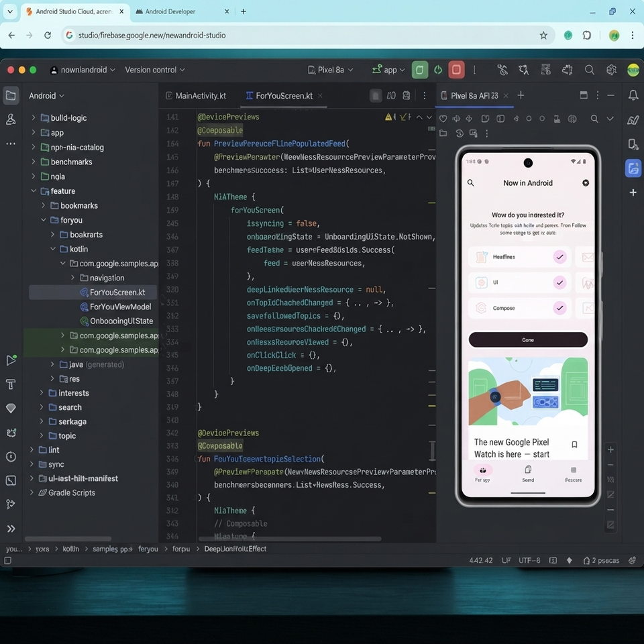644x644 pixels.
Task: Open the Device Manager sidebar icon
Action: tap(633, 144)
